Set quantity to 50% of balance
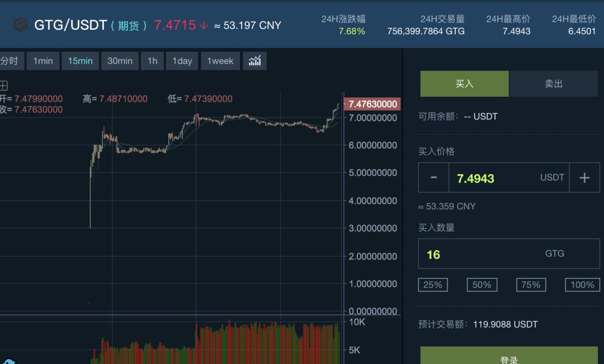604x364 pixels. (x=482, y=285)
